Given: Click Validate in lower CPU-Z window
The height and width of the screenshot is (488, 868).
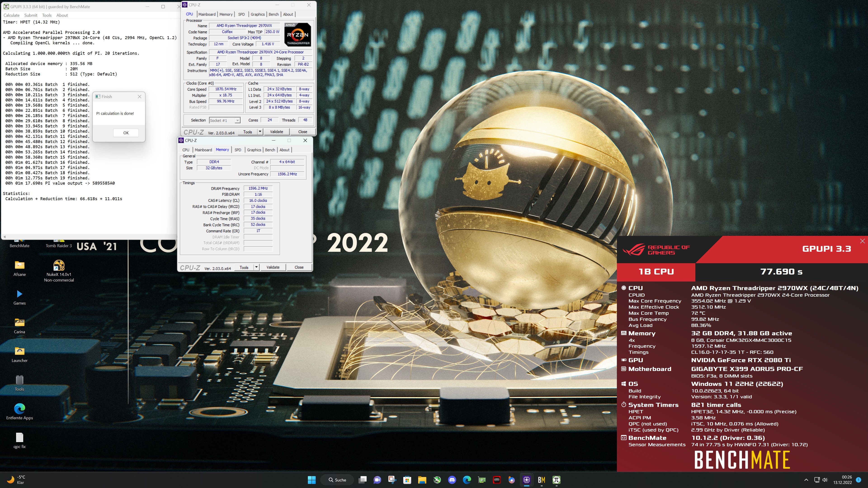Looking at the screenshot, I should click(273, 267).
